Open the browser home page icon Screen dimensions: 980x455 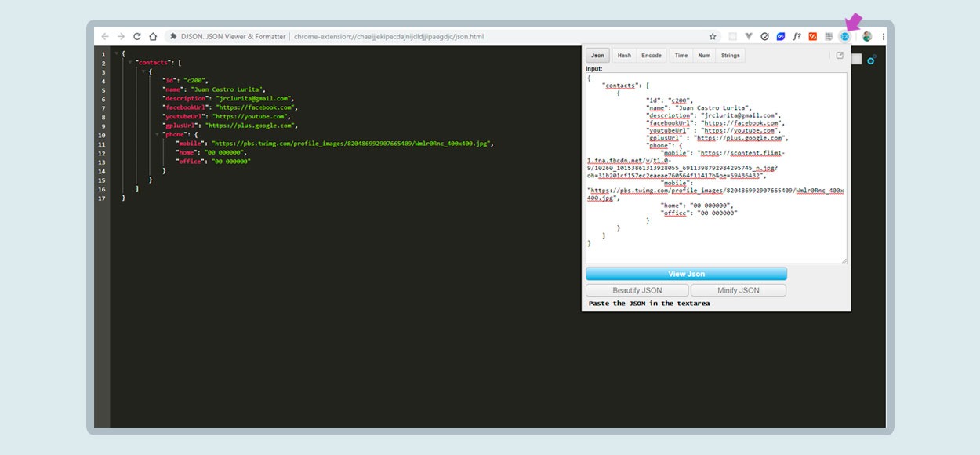[153, 36]
